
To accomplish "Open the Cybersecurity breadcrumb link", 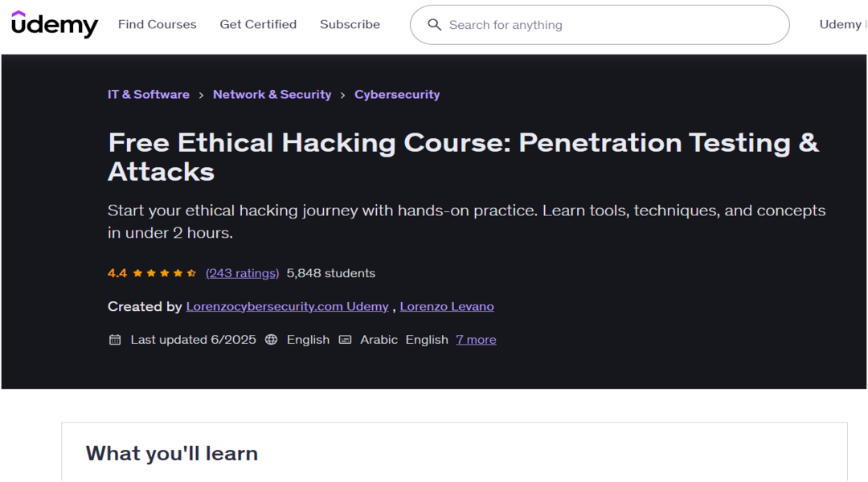I will (397, 95).
